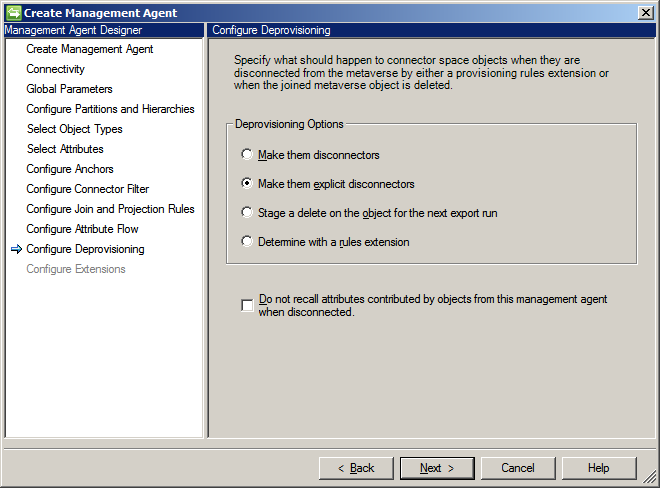The width and height of the screenshot is (660, 488).
Task: Enable Do not recall attributes checkbox
Action: coord(247,305)
